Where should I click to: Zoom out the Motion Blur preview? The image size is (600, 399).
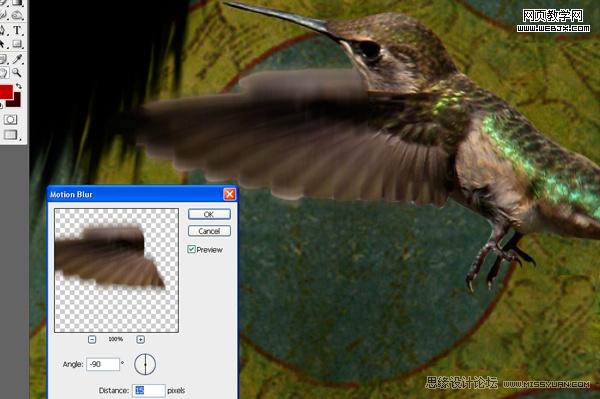pos(92,339)
